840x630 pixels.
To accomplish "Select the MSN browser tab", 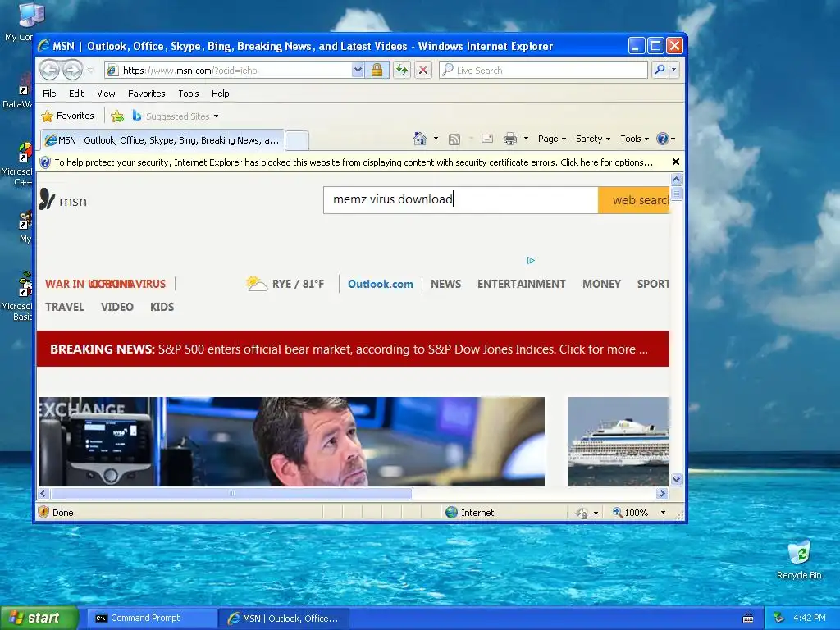I will pyautogui.click(x=162, y=140).
